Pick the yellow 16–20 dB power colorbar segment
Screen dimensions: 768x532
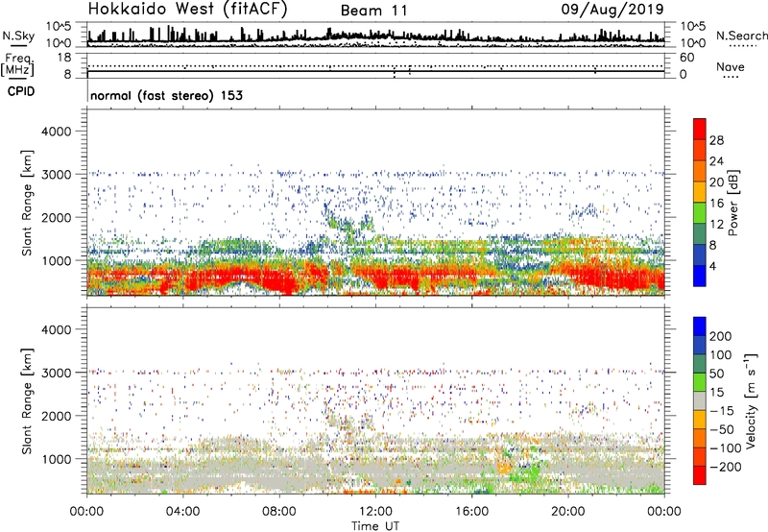pyautogui.click(x=700, y=192)
